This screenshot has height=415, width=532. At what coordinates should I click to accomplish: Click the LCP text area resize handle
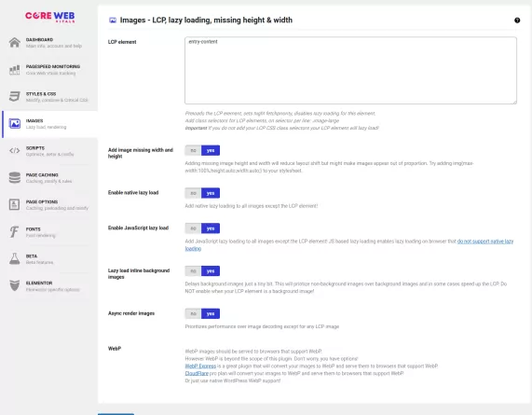(x=514, y=102)
